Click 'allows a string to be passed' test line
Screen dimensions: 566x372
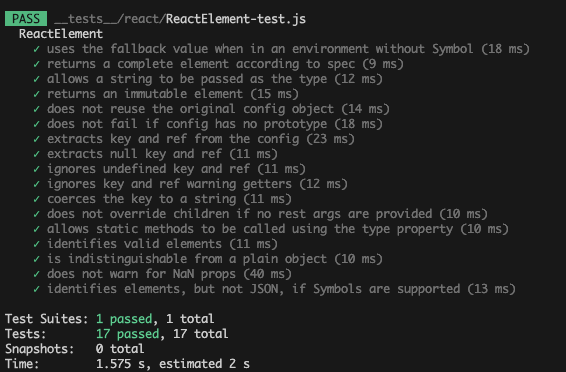(215, 79)
